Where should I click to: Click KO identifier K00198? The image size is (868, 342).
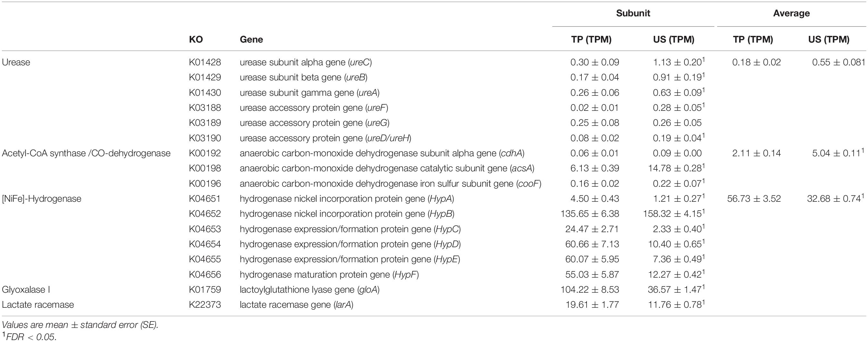(205, 168)
